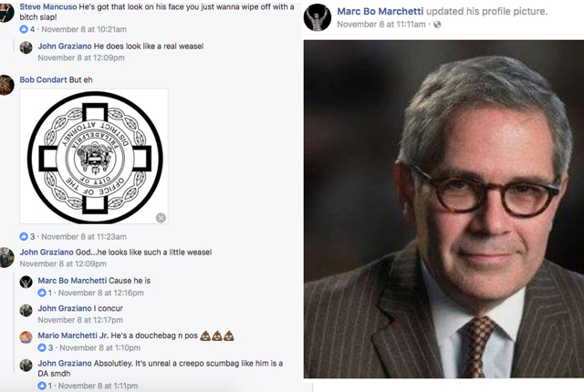The image size is (584, 392).
Task: Click the 'November 8 at 11:11am' post timestamp
Action: (x=381, y=25)
